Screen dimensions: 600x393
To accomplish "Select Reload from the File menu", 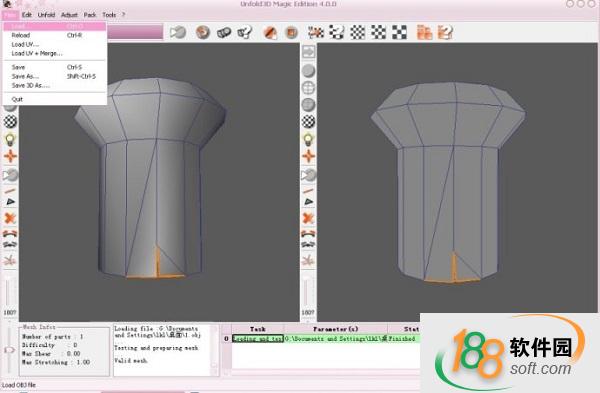I will (x=21, y=35).
